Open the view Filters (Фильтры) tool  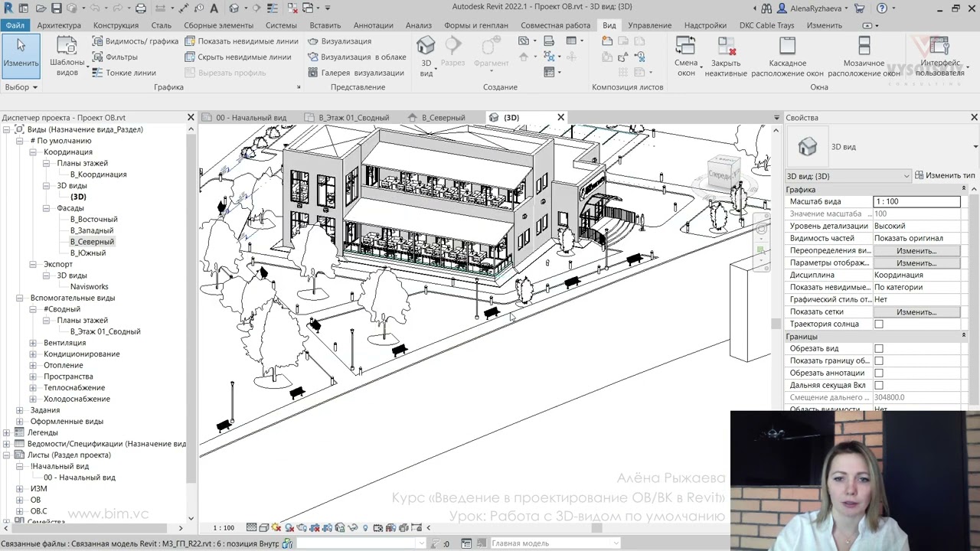(115, 57)
